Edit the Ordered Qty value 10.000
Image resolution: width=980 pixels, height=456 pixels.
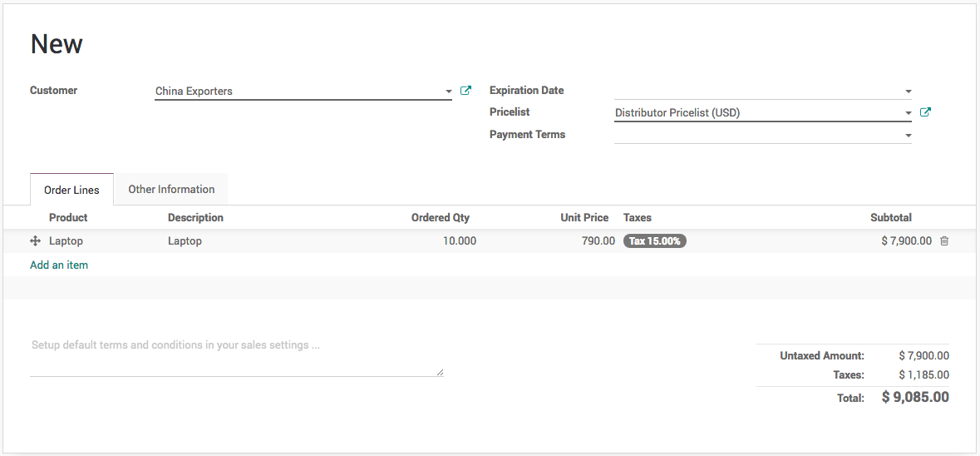pos(459,241)
